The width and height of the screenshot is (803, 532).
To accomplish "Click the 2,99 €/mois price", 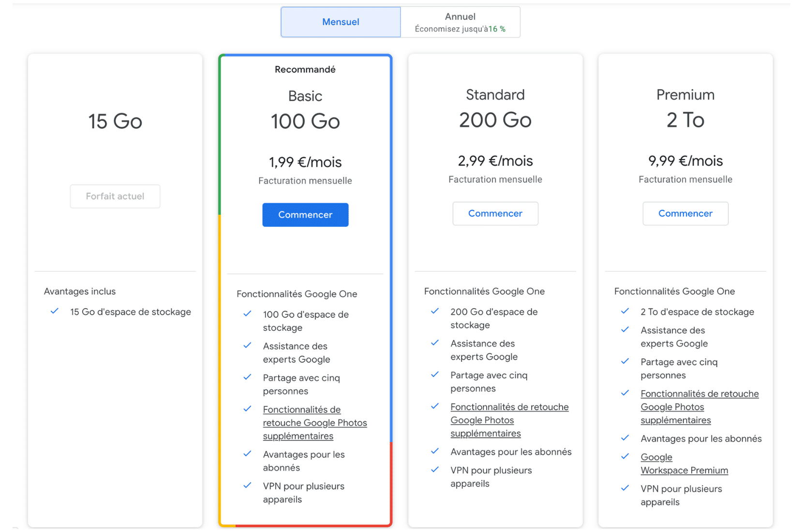I will pyautogui.click(x=495, y=161).
